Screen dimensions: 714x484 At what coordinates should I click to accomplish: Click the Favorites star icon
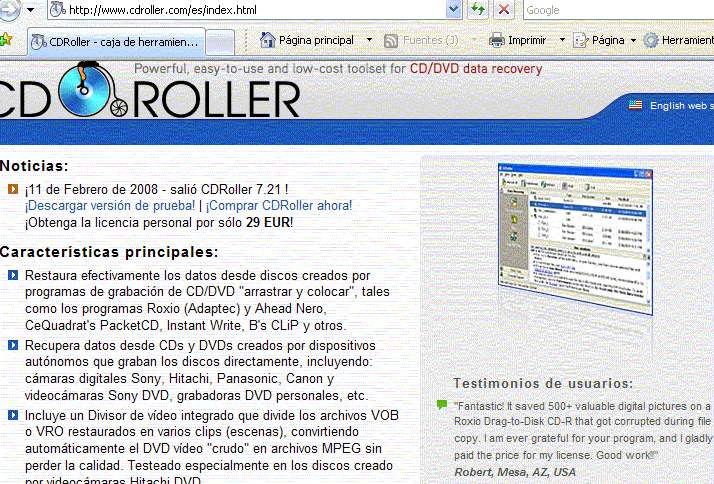click(x=5, y=40)
